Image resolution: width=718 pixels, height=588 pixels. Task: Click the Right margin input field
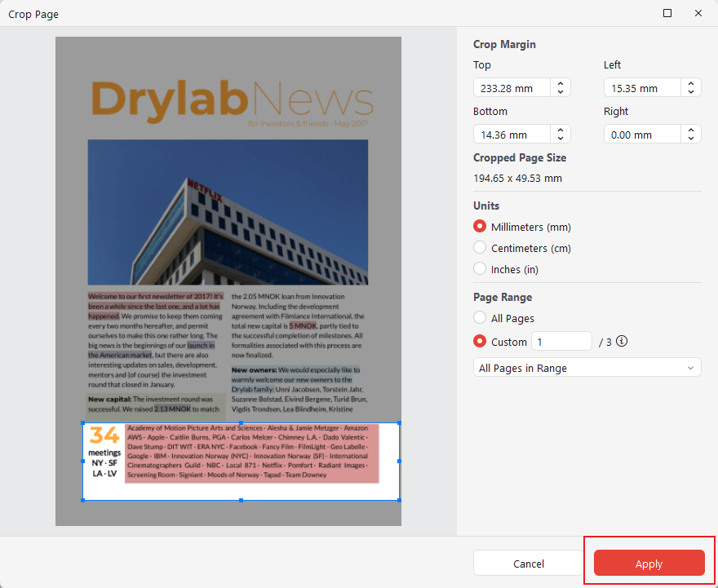point(642,135)
